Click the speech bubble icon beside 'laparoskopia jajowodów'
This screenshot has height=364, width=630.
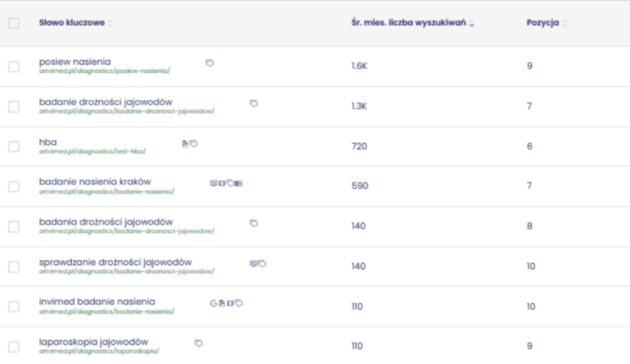199,343
